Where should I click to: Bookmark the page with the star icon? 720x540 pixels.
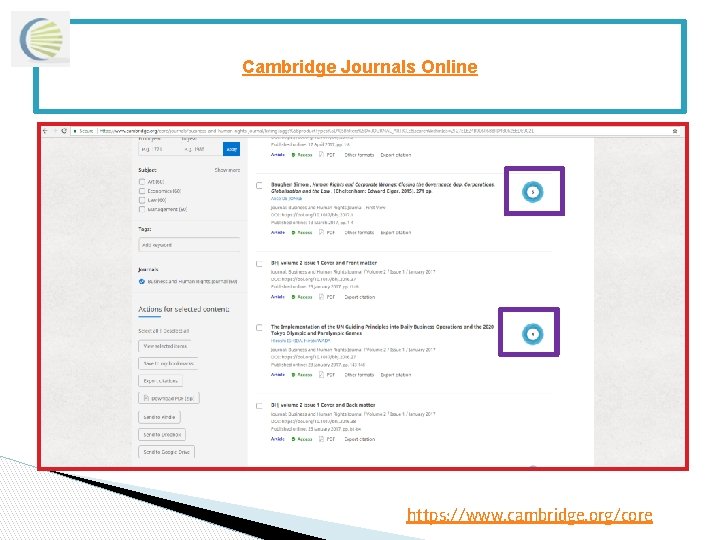pyautogui.click(x=675, y=131)
